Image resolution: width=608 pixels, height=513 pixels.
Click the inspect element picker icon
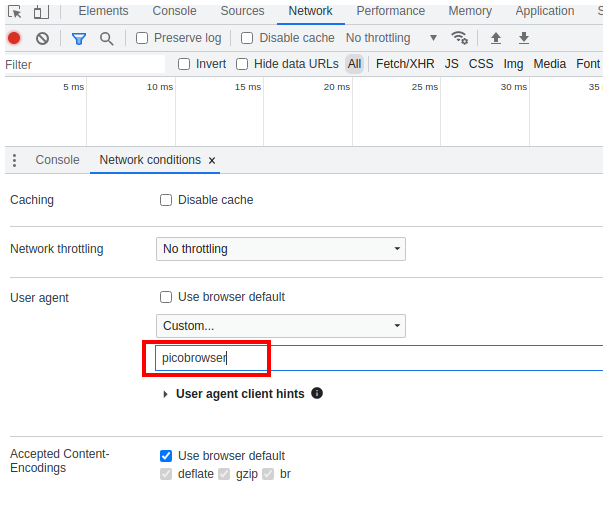tap(15, 12)
